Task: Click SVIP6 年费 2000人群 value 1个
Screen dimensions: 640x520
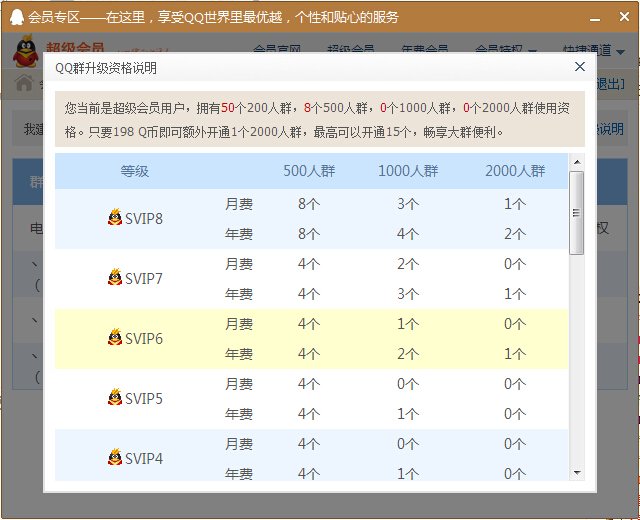Action: tap(515, 354)
